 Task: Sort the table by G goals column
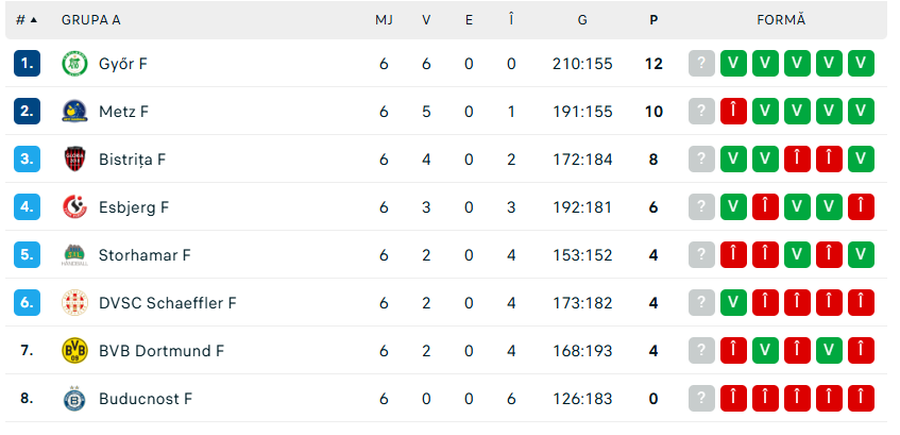(582, 20)
